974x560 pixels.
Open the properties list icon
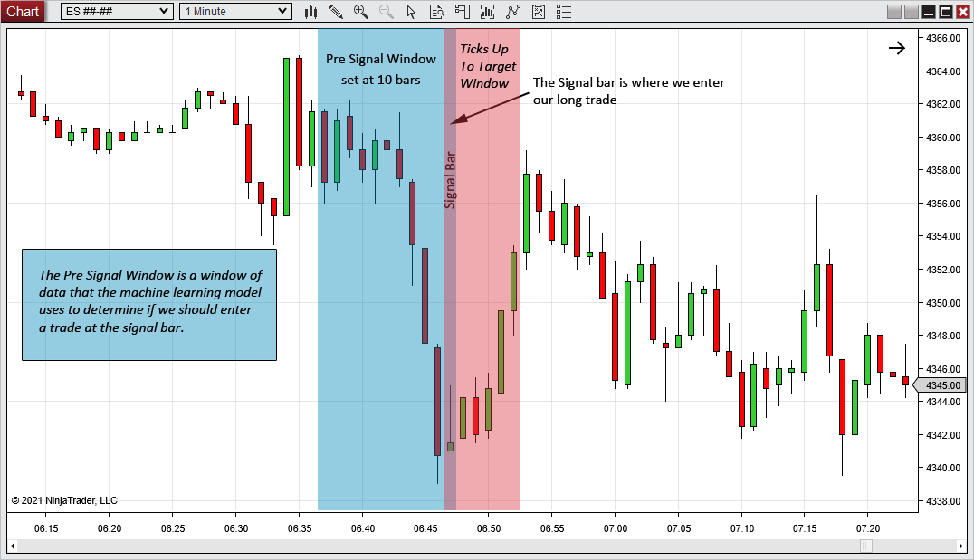(564, 12)
